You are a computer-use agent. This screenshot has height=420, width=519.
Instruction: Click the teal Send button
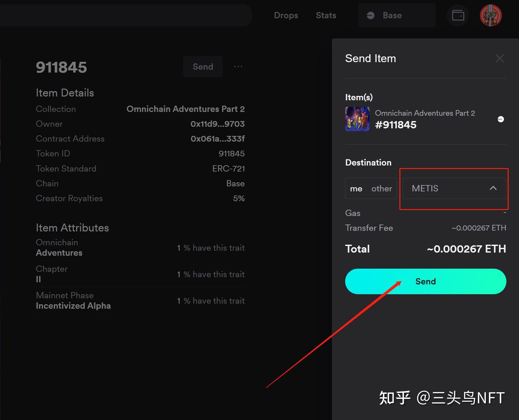pos(426,281)
